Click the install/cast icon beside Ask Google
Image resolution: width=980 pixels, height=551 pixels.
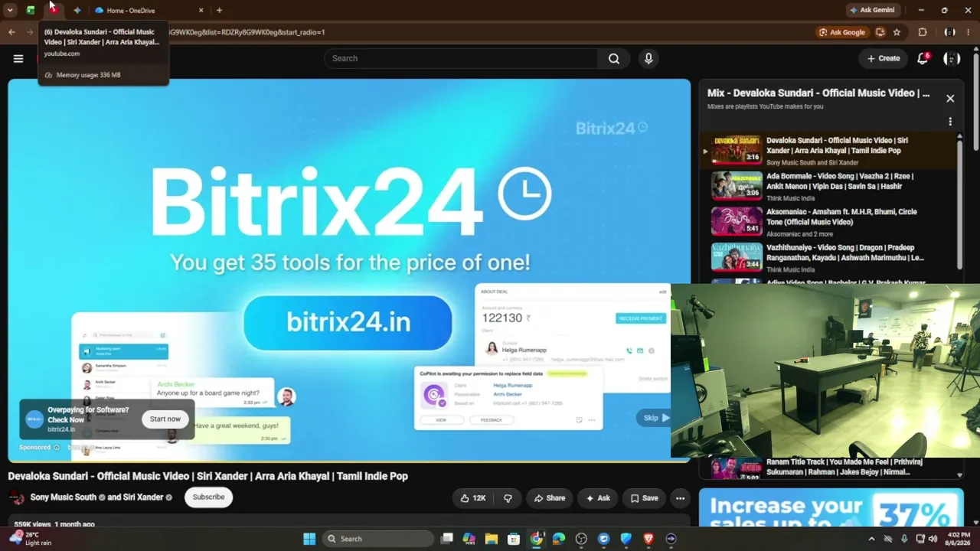(x=880, y=32)
